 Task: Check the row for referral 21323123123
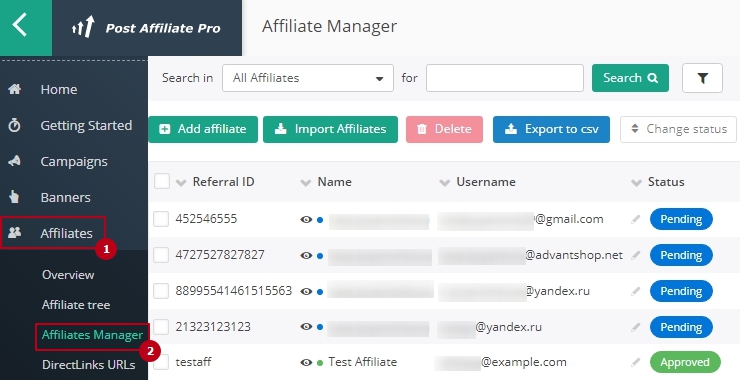tap(161, 327)
